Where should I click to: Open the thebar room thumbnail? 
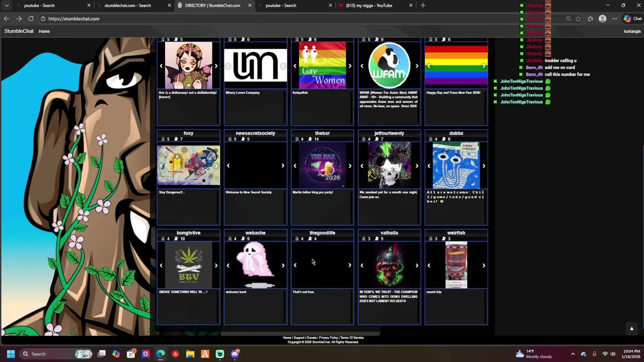[323, 165]
